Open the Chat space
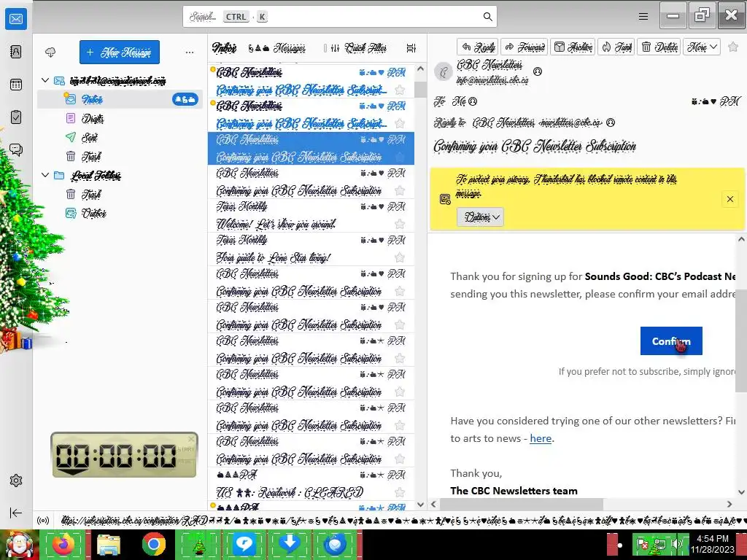Screen dimensions: 747x560 [x=16, y=150]
